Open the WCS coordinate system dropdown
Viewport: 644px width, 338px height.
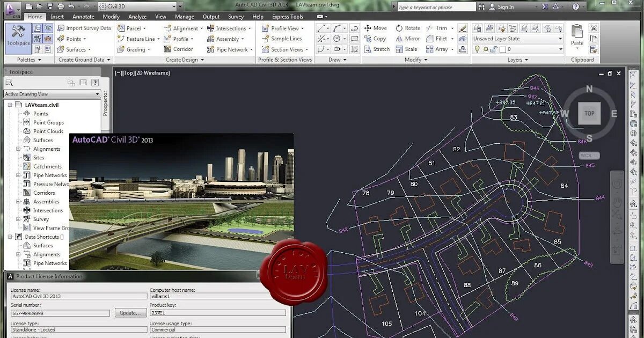[589, 156]
